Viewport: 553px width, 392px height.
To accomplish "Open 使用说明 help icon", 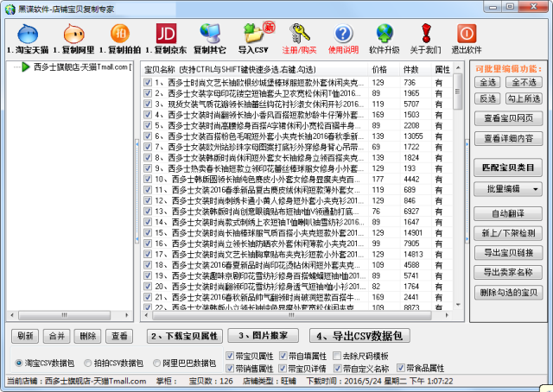I will coord(343,34).
